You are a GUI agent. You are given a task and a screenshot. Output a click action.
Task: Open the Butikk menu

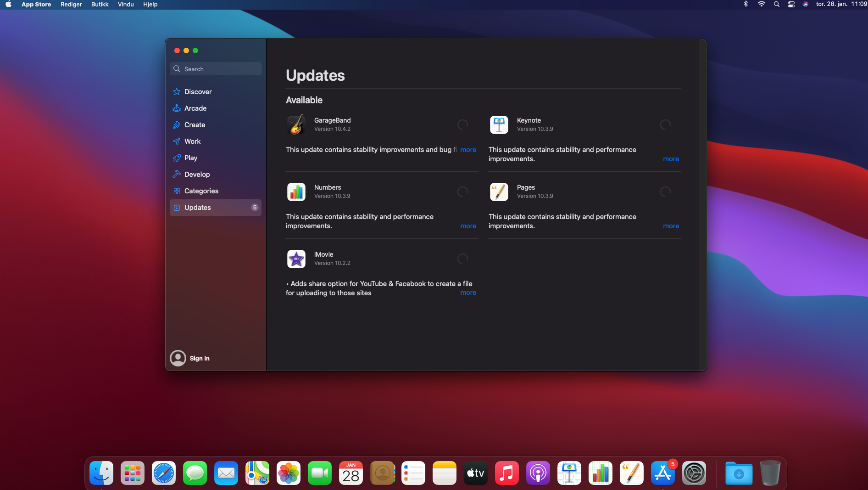100,4
